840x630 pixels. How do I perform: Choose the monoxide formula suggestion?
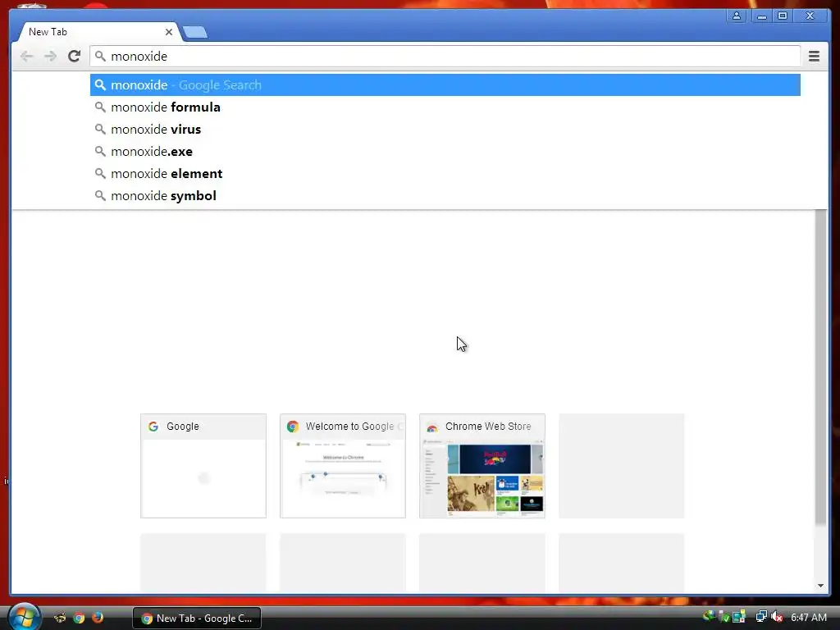pyautogui.click(x=445, y=107)
